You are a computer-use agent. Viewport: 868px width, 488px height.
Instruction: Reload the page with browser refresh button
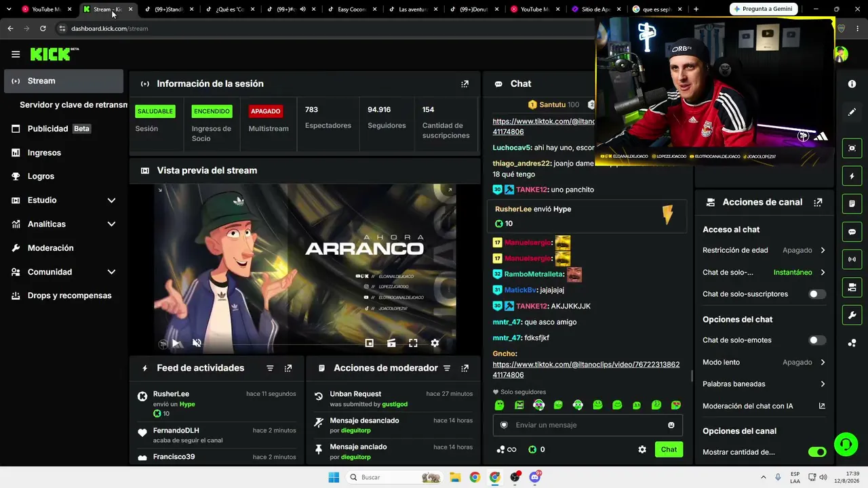click(x=43, y=28)
